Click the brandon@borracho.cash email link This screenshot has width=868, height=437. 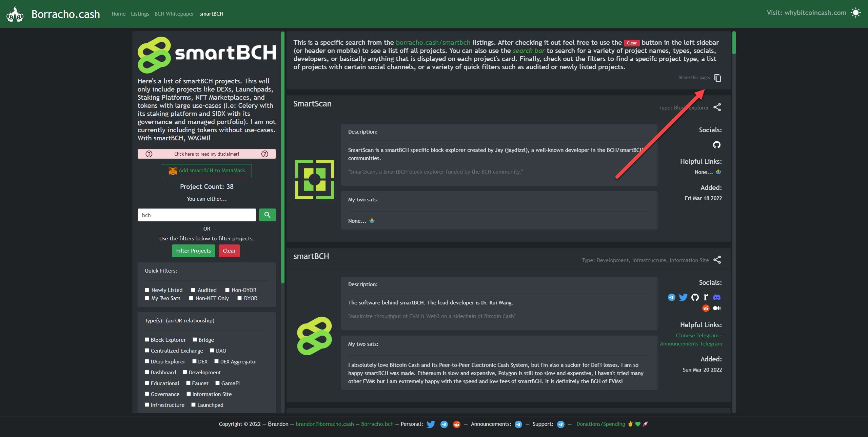(x=324, y=424)
